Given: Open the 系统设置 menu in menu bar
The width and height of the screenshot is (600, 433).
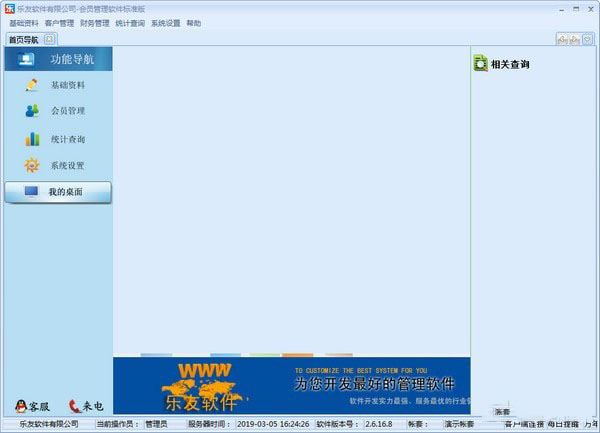Looking at the screenshot, I should point(166,23).
